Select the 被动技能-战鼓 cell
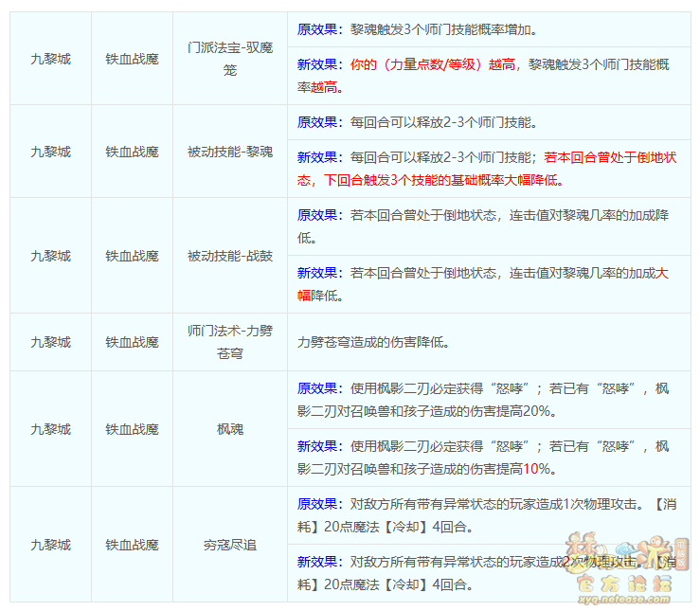 coord(229,256)
